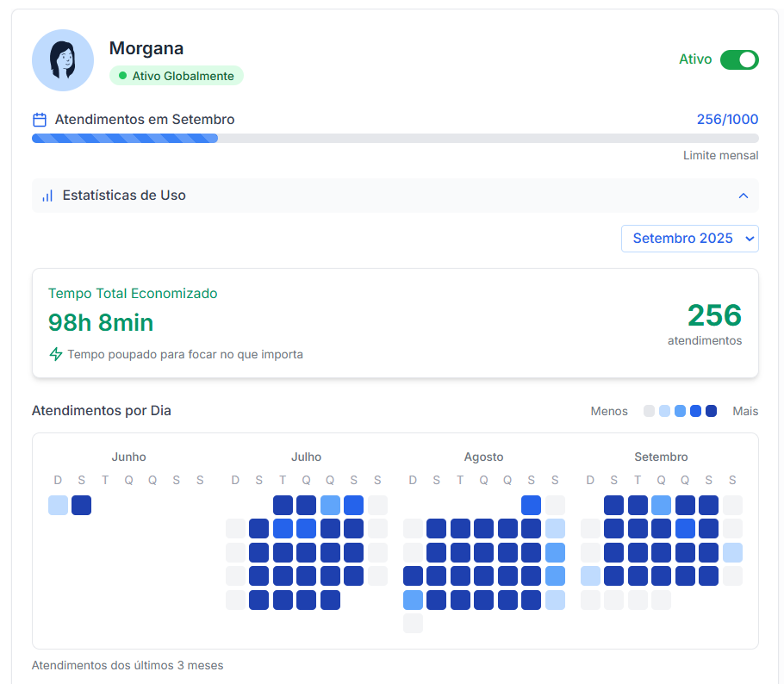Click the light blue Sunday cell under Junho

tap(58, 505)
